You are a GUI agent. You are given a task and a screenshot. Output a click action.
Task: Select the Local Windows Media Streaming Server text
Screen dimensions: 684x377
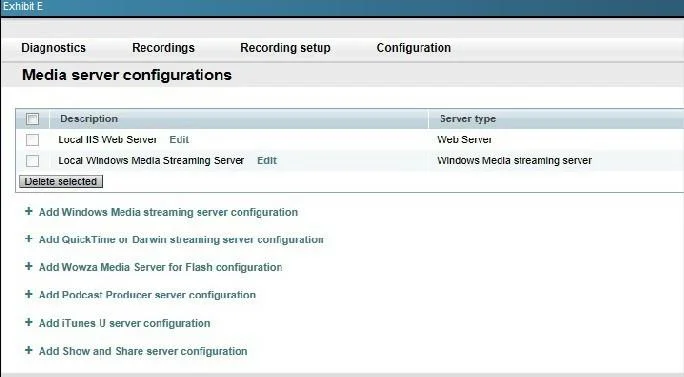(151, 161)
